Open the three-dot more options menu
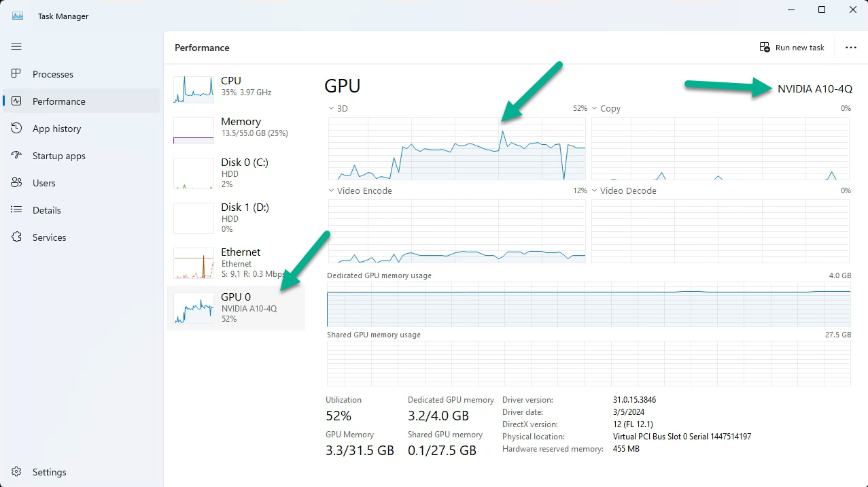868x487 pixels. [x=850, y=48]
